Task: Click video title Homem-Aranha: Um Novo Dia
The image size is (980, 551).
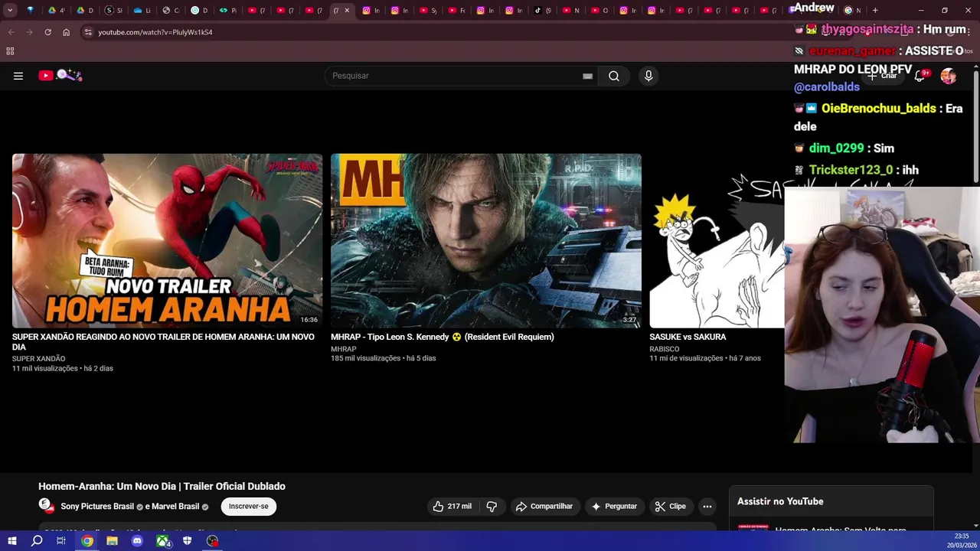Action: coord(162,487)
